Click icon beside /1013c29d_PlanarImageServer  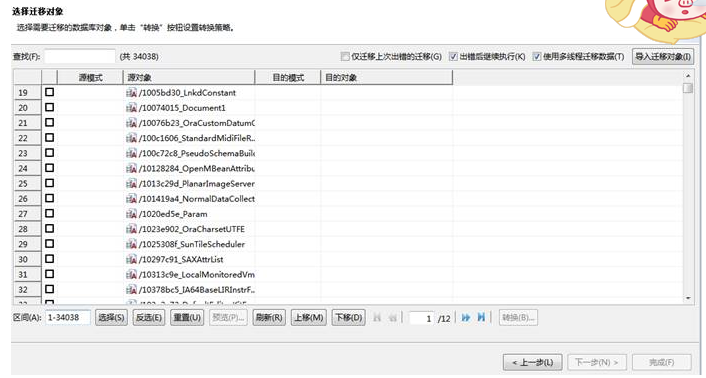click(131, 184)
